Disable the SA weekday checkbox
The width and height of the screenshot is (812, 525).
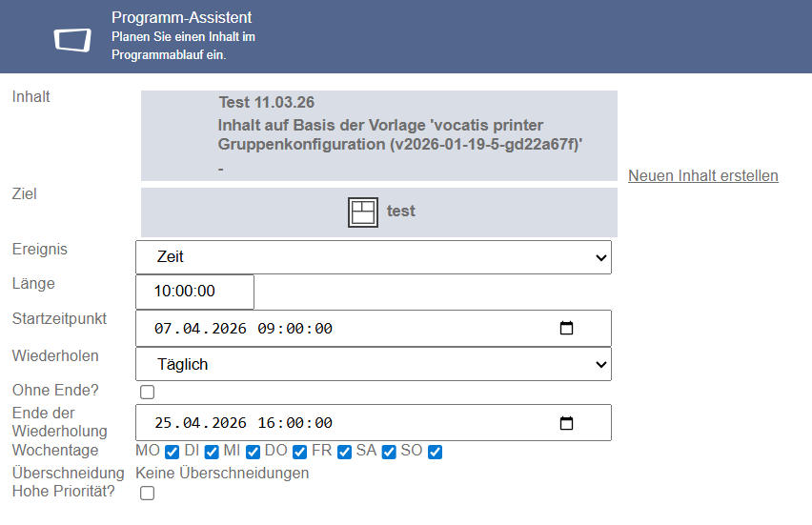(x=389, y=452)
